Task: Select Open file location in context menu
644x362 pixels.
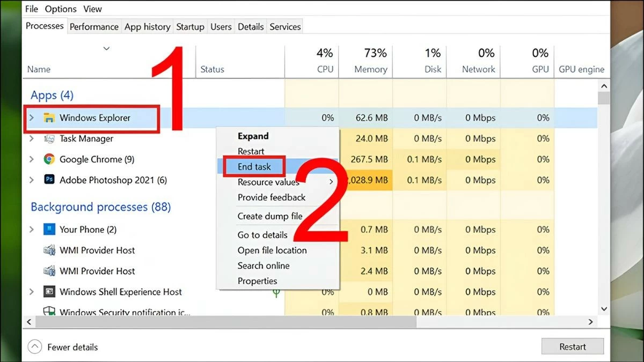Action: coord(272,250)
